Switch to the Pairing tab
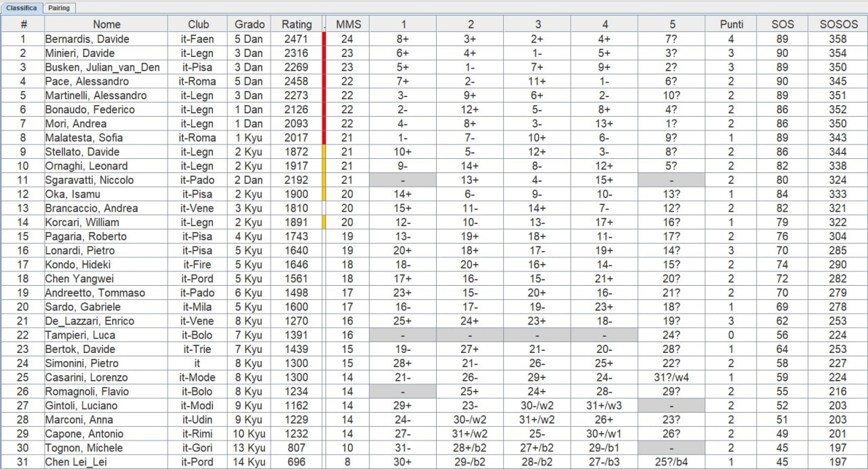 pos(60,8)
